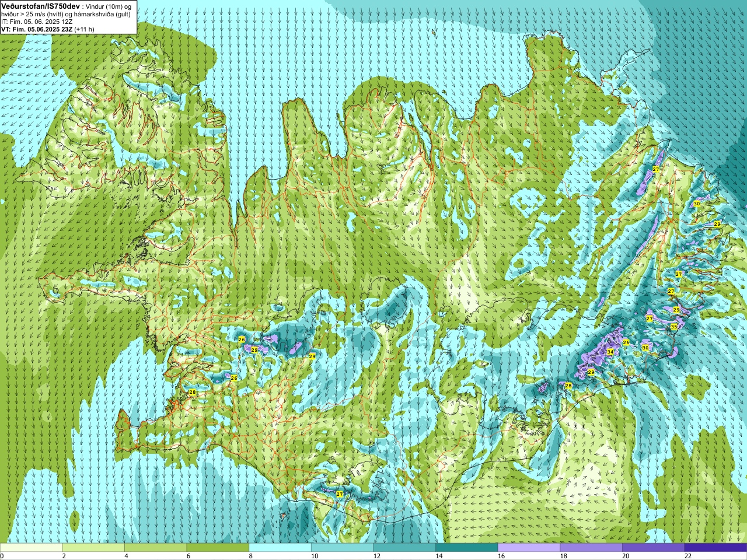The image size is (747, 560).
Task: Click the Veðurstofan/IS750dev title text
Action: pyautogui.click(x=41, y=5)
